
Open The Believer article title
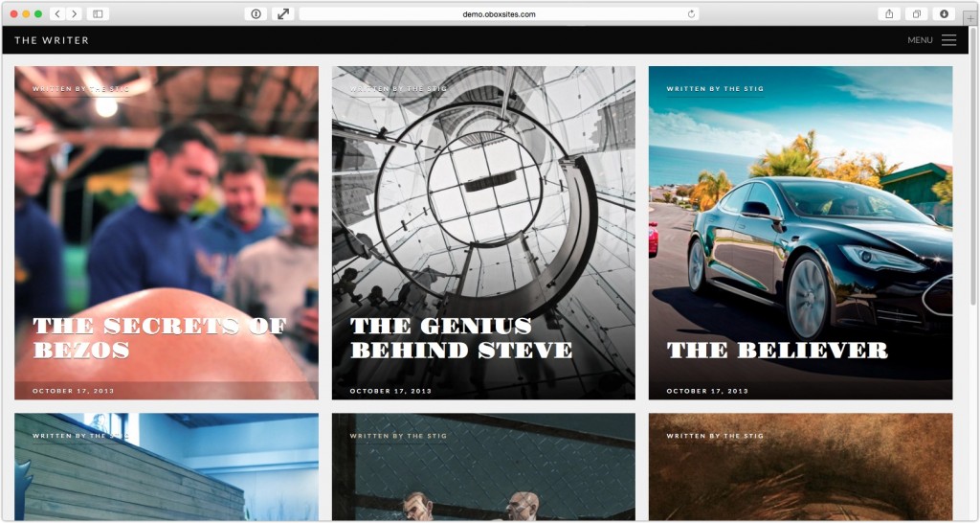777,350
